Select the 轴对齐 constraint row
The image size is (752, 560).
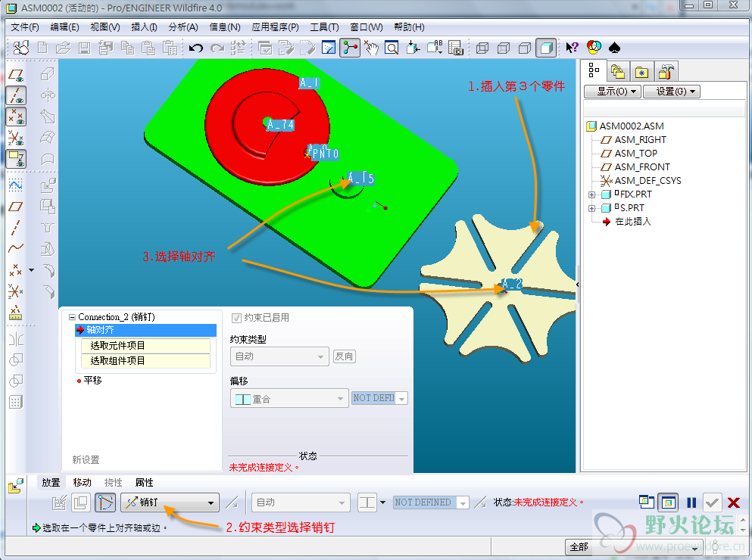click(146, 331)
